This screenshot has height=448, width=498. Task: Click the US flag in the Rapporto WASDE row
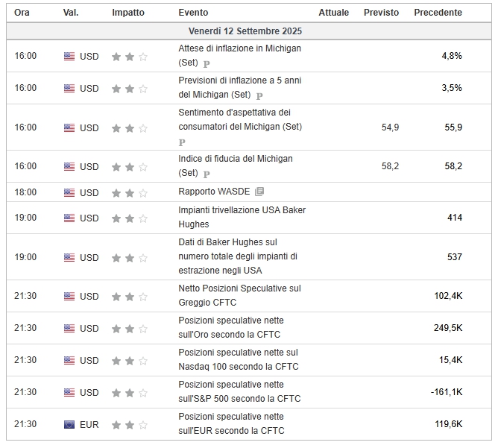point(69,192)
